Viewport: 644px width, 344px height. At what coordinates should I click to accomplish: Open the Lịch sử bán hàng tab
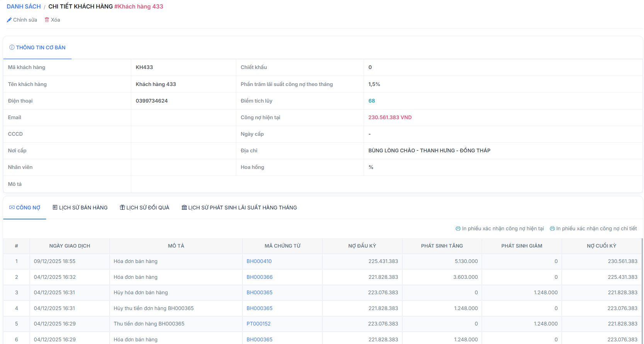[83, 207]
